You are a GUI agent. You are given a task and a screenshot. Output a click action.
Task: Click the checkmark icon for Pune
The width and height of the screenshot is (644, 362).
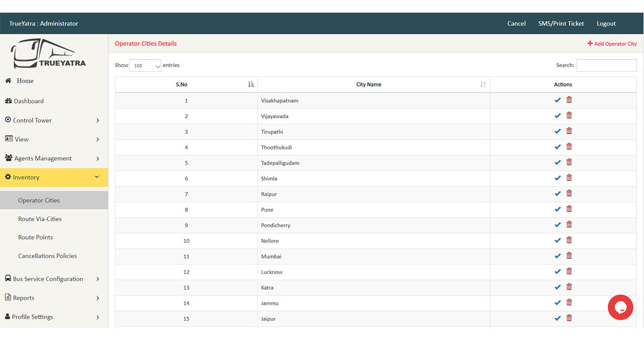(x=557, y=210)
